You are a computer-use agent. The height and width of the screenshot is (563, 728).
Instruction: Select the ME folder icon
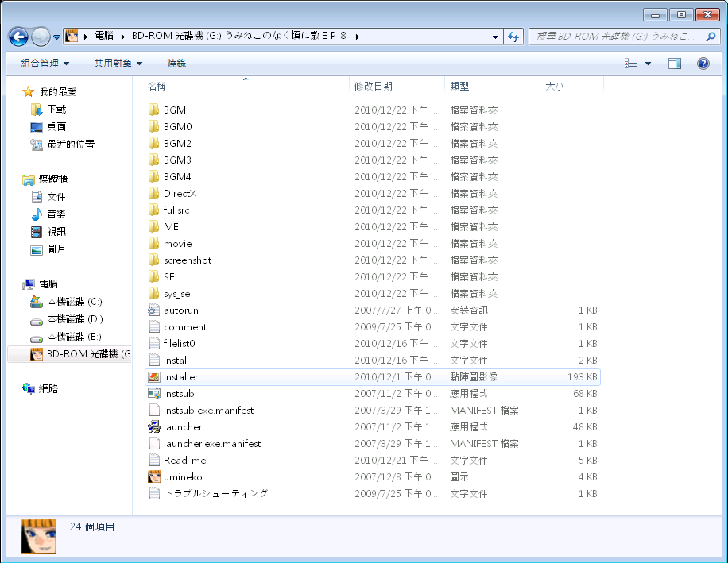[x=153, y=227]
